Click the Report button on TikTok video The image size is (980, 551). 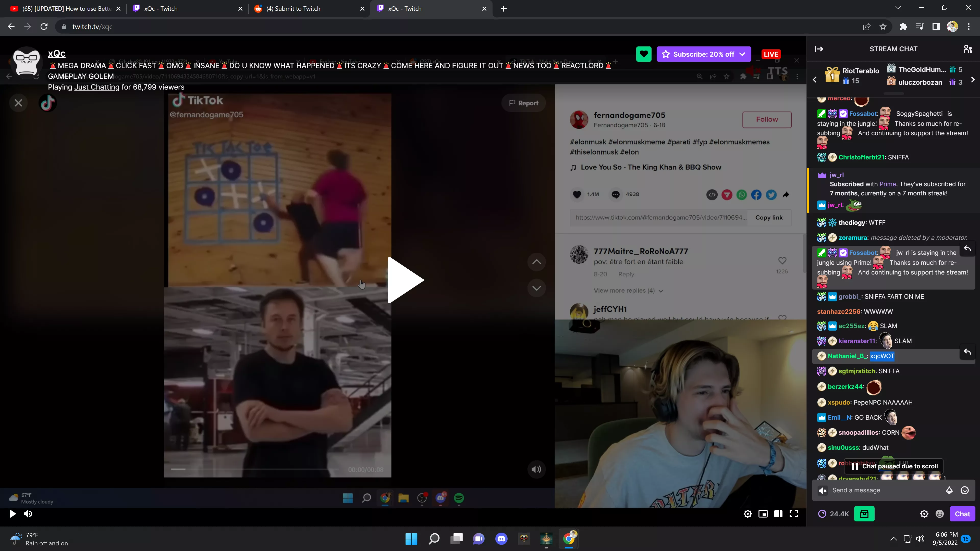click(x=524, y=103)
